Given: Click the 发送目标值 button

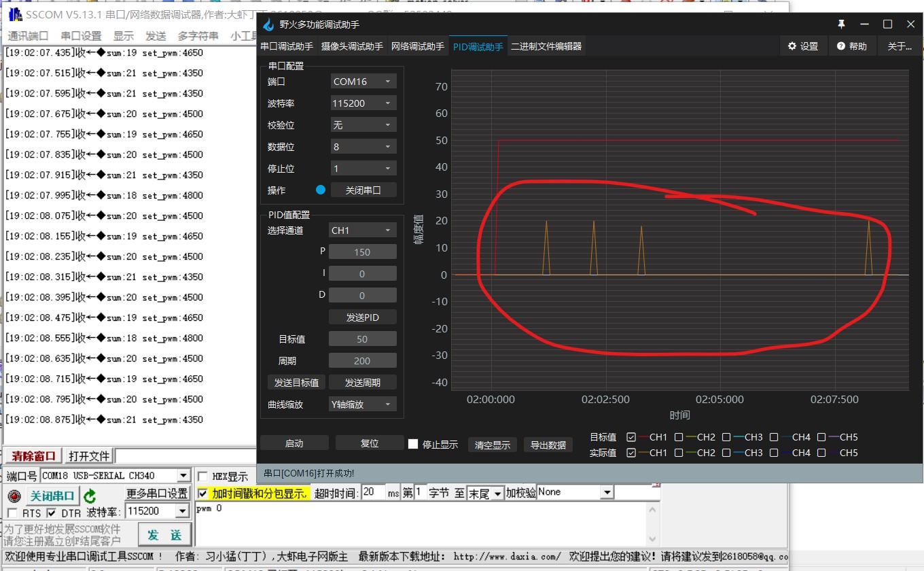Looking at the screenshot, I should 296,383.
